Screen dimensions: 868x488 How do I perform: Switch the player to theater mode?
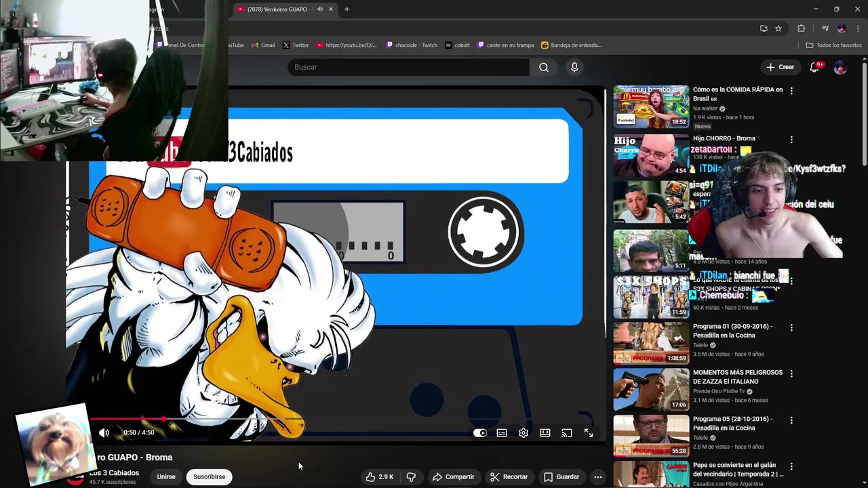(545, 433)
